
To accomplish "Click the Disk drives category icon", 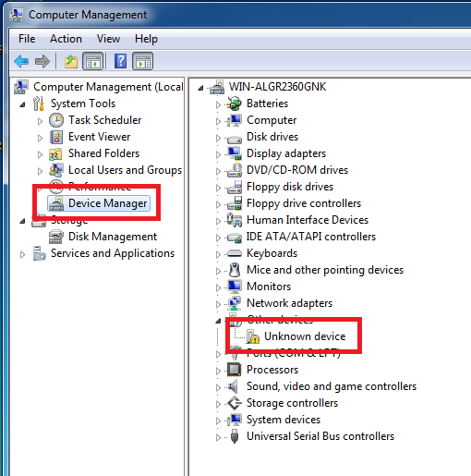I will tap(235, 140).
